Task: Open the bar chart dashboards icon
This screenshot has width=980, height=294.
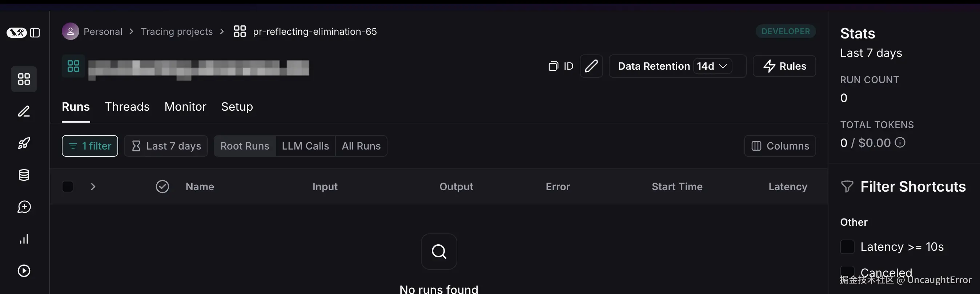Action: [24, 239]
